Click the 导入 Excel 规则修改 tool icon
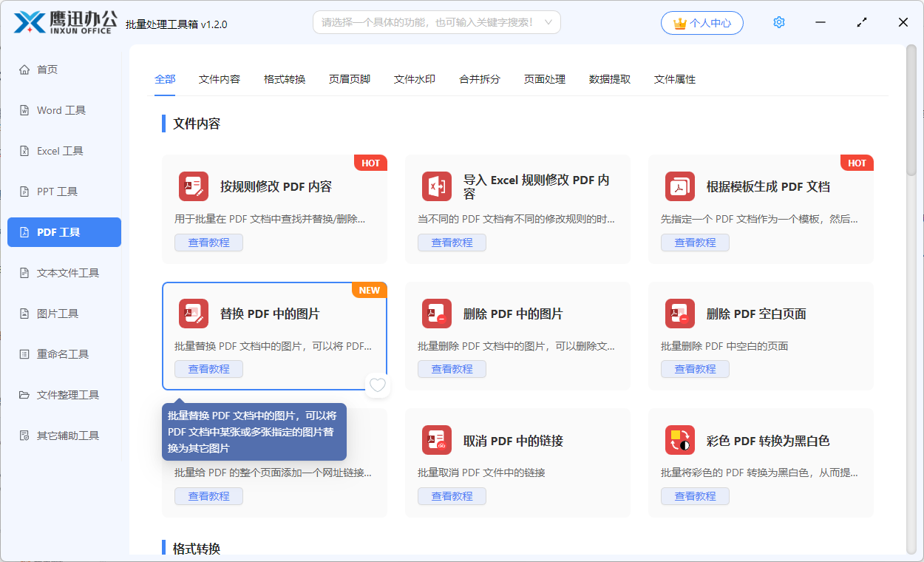 (436, 186)
